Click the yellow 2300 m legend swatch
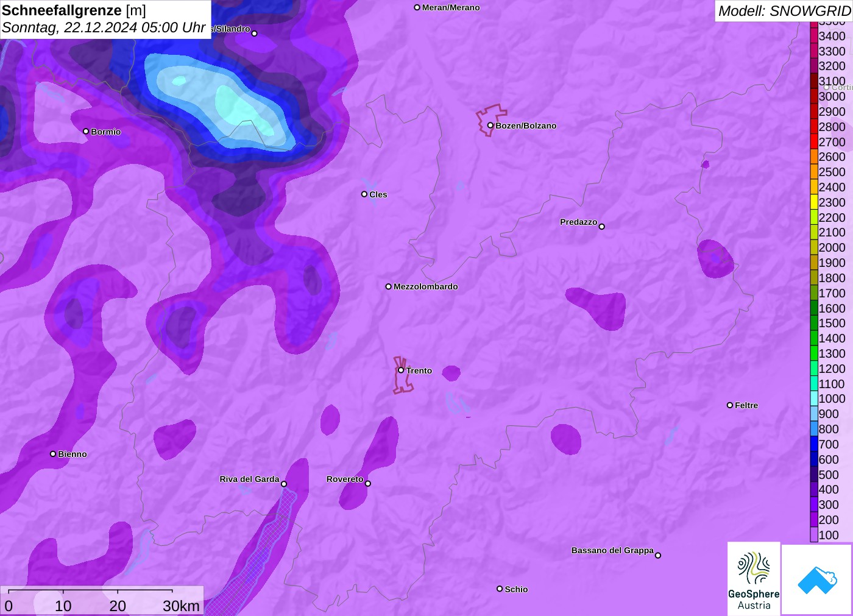The height and width of the screenshot is (616, 853). (814, 202)
